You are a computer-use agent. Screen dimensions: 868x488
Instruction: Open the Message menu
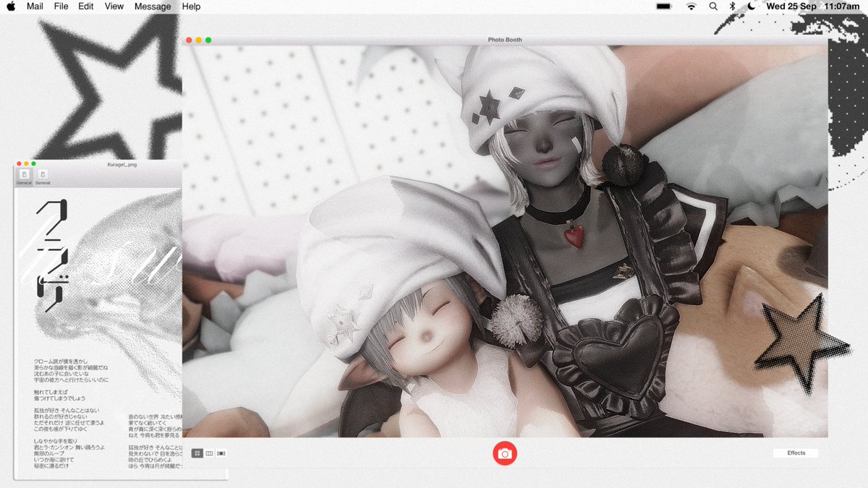(x=153, y=7)
